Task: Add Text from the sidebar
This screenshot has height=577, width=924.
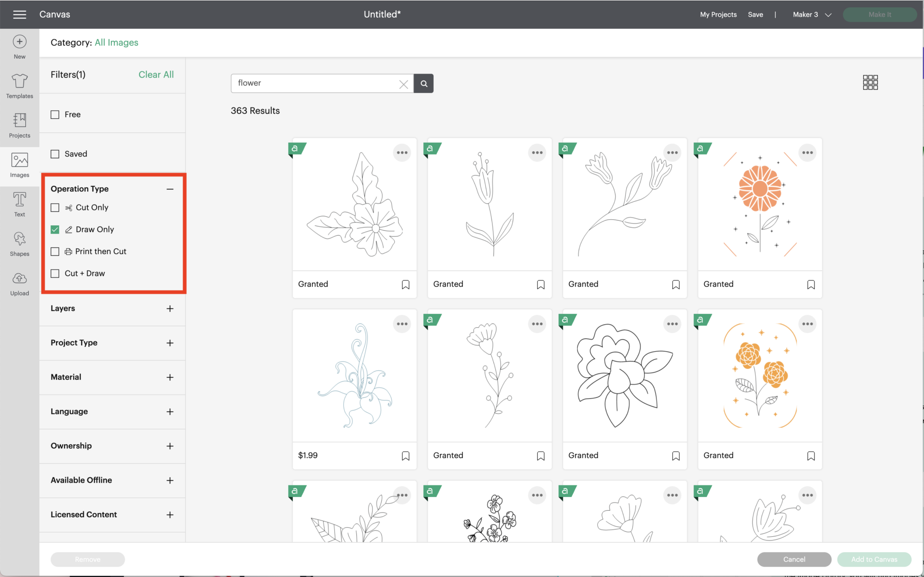Action: coord(19,205)
